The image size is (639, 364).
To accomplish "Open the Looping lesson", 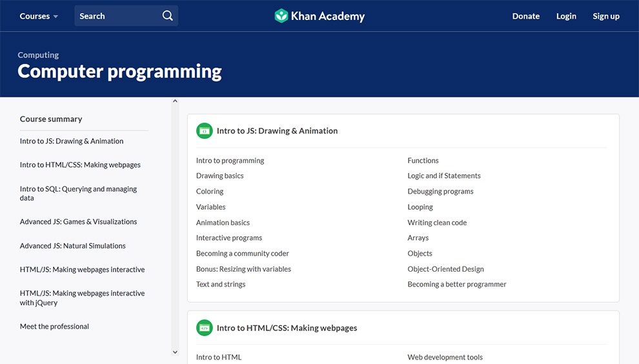I will coord(420,207).
